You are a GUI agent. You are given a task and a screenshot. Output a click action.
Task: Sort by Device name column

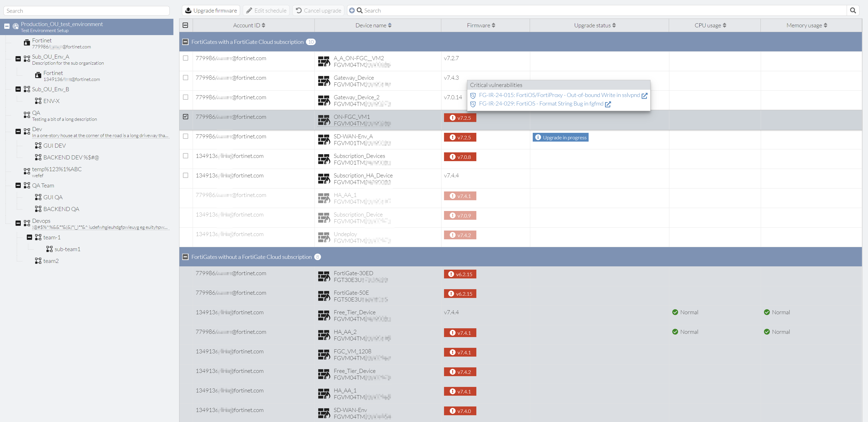(x=373, y=25)
